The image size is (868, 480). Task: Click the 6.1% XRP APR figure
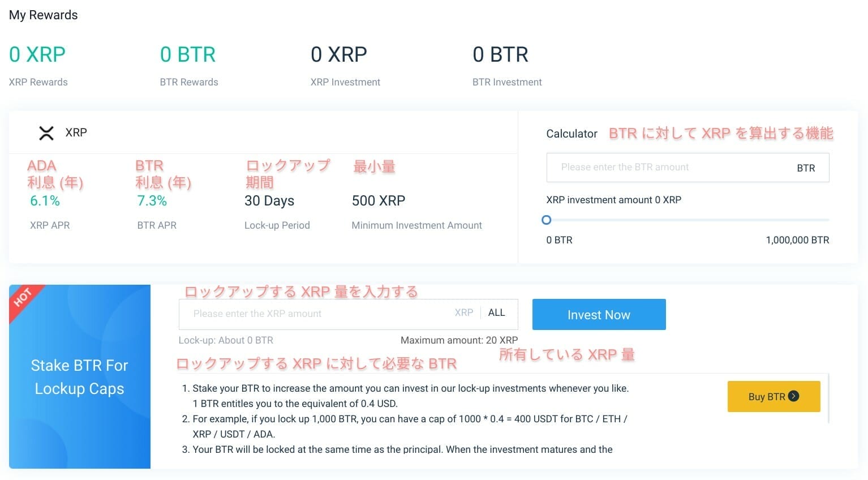[45, 201]
